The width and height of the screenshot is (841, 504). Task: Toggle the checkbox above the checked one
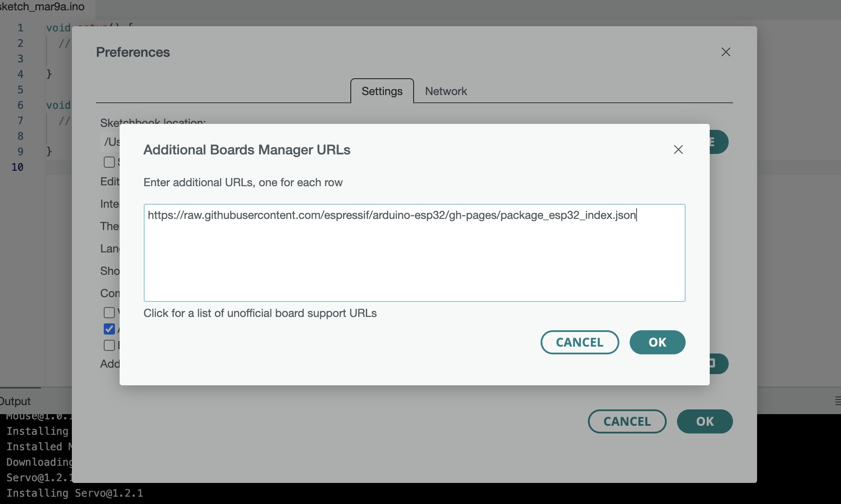click(x=109, y=313)
